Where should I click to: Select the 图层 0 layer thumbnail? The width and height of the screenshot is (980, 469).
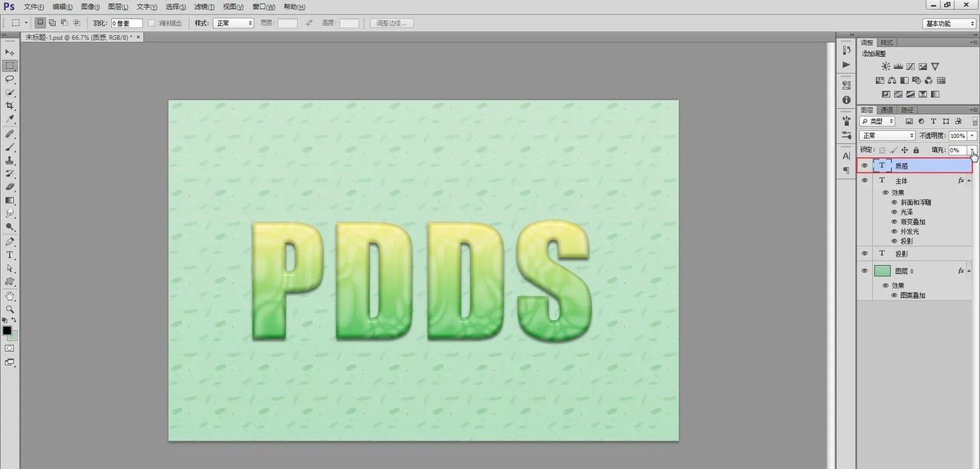pyautogui.click(x=882, y=271)
